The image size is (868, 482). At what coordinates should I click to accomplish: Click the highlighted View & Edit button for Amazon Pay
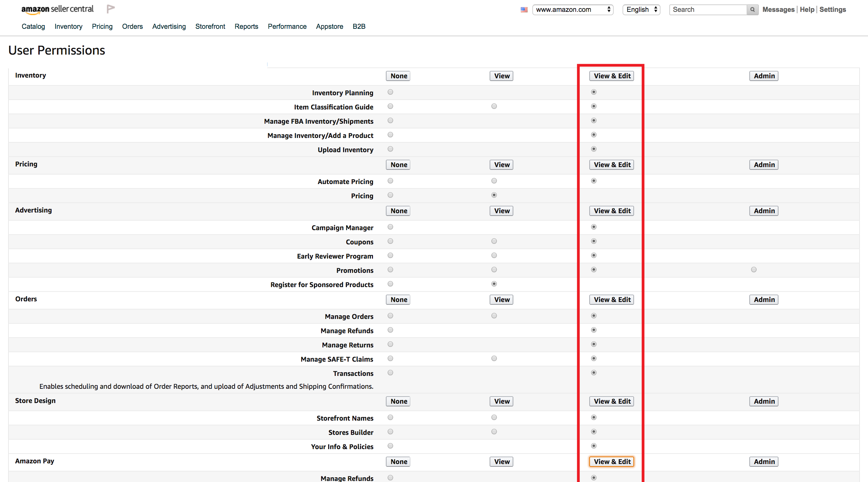(612, 462)
